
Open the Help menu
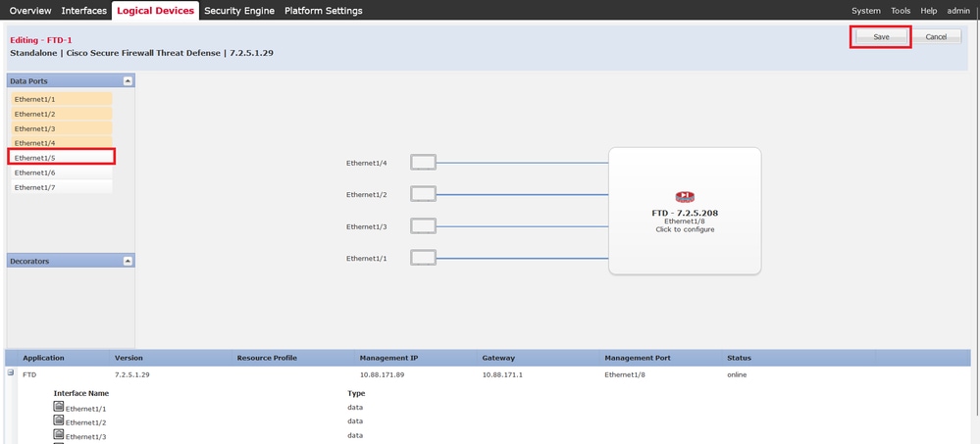929,11
